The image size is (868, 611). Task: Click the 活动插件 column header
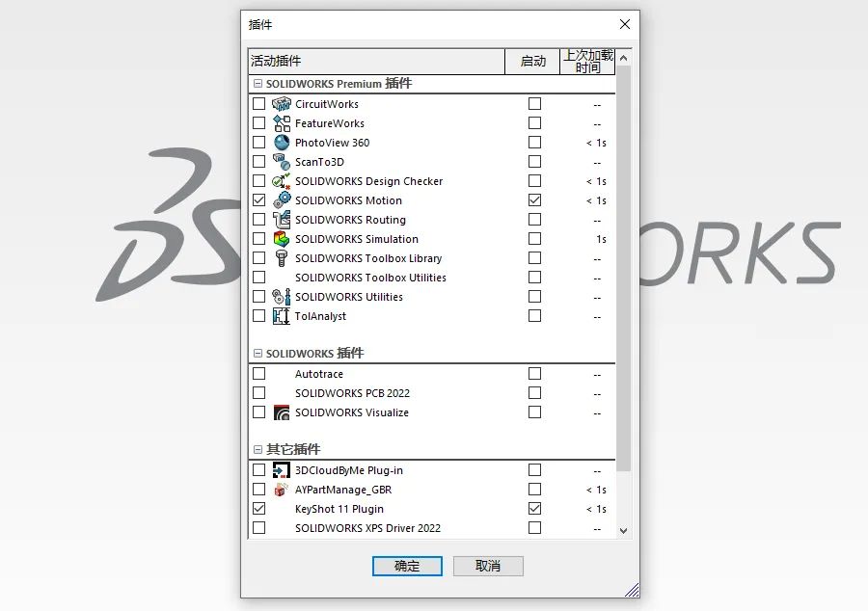376,62
